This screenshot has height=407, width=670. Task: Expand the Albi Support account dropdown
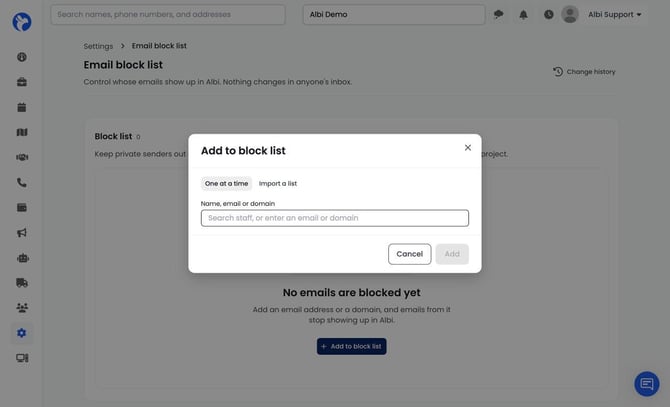(614, 15)
